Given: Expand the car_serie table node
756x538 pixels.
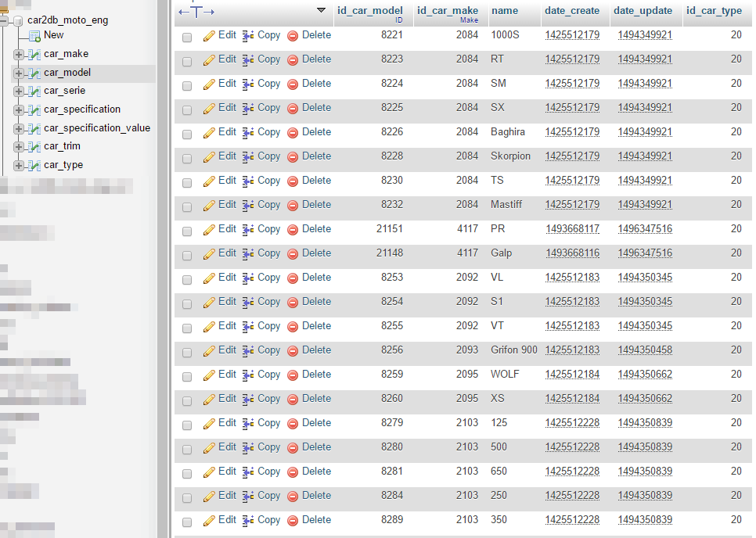Looking at the screenshot, I should pos(18,91).
